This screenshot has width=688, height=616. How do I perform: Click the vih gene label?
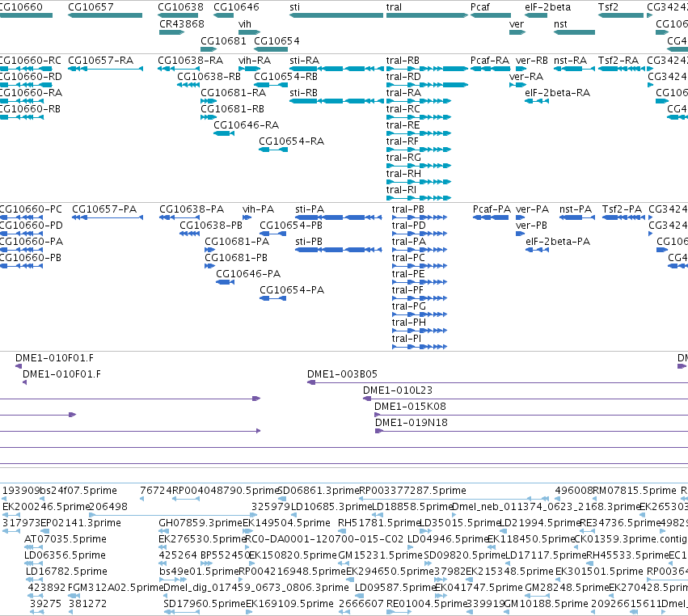pyautogui.click(x=245, y=23)
